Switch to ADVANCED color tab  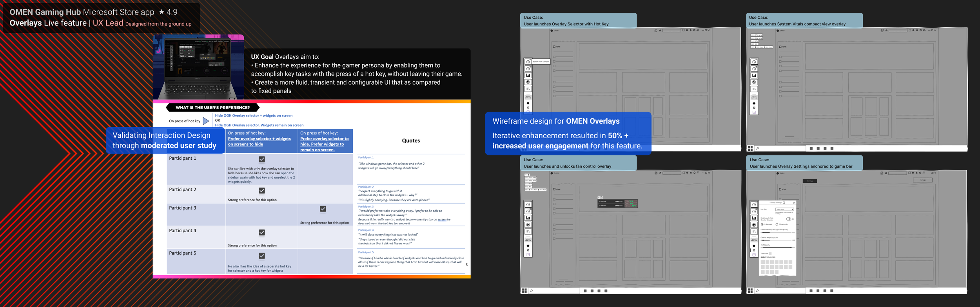[771, 257]
